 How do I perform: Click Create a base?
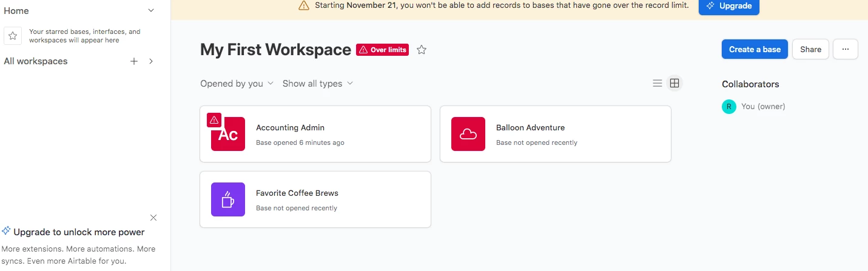coord(755,50)
